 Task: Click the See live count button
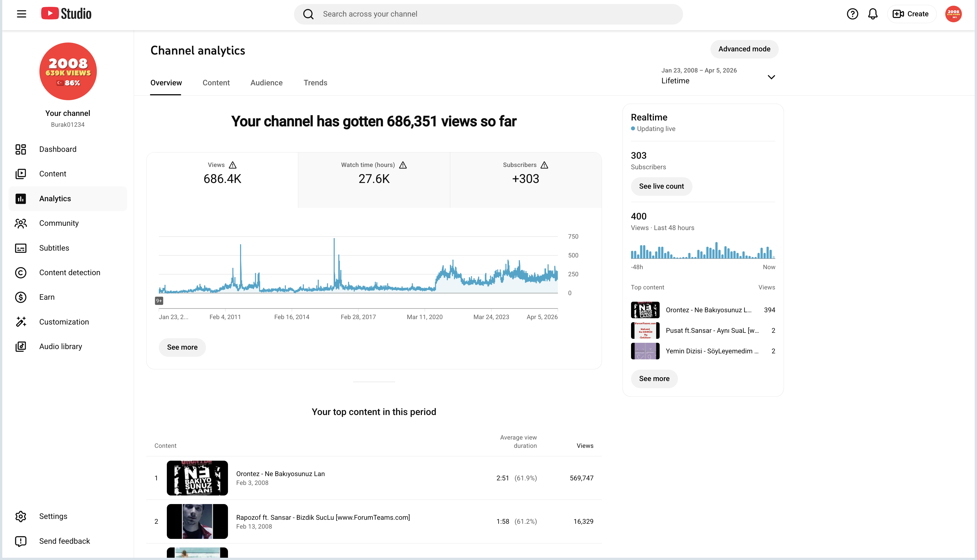pos(661,187)
